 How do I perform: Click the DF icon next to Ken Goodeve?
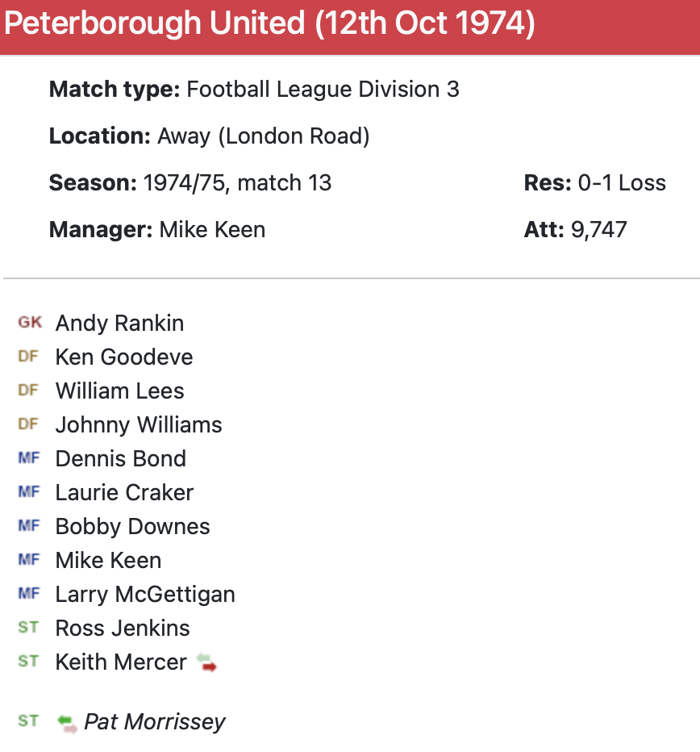click(x=28, y=357)
